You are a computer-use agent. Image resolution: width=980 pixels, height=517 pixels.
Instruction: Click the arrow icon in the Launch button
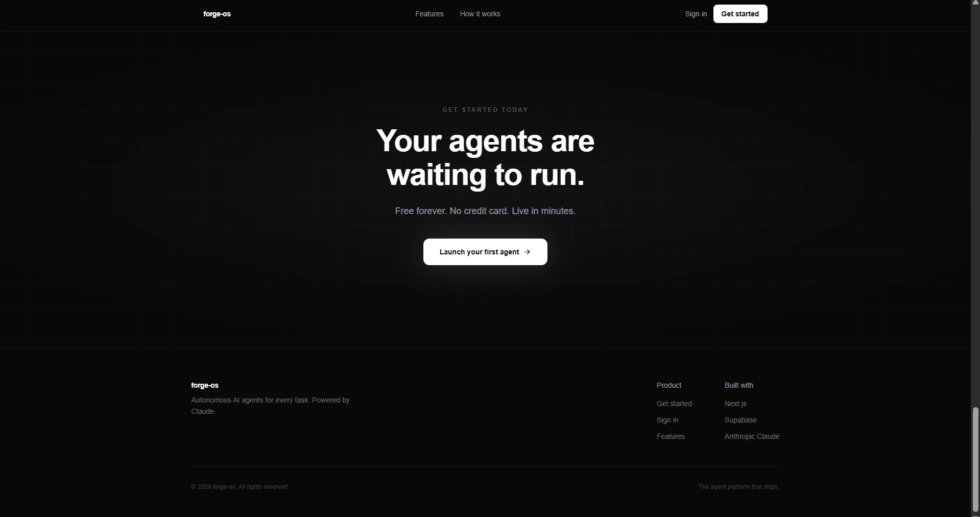[x=527, y=252]
